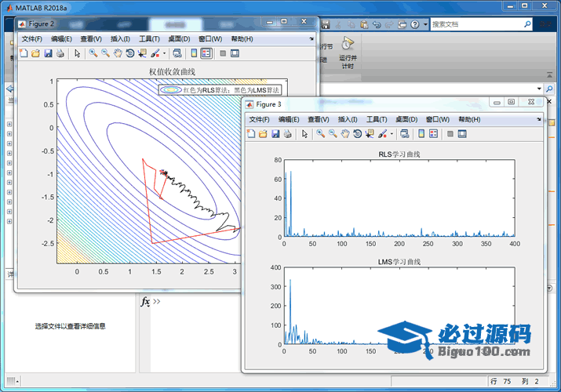This screenshot has height=392, width=561.
Task: Open Brush color dropdown arrow in Figure 2
Action: point(164,53)
